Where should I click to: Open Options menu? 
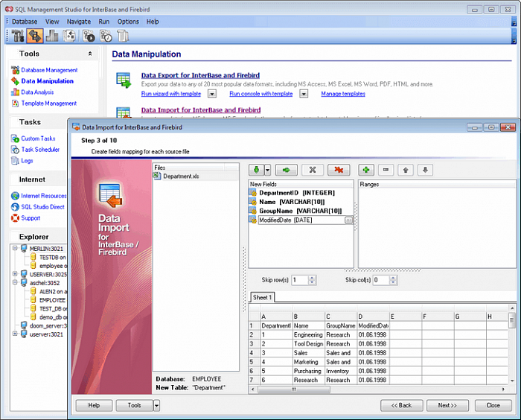(128, 22)
